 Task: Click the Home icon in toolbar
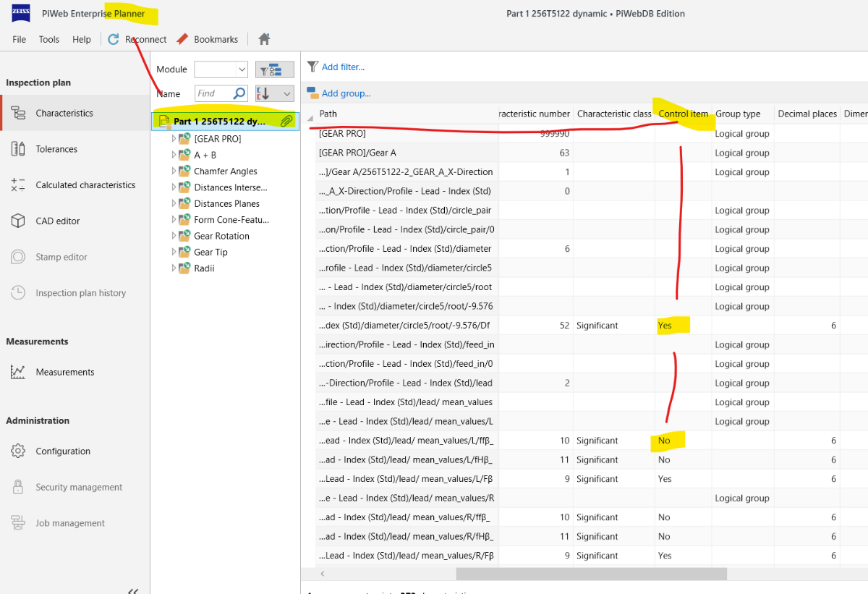click(x=265, y=39)
